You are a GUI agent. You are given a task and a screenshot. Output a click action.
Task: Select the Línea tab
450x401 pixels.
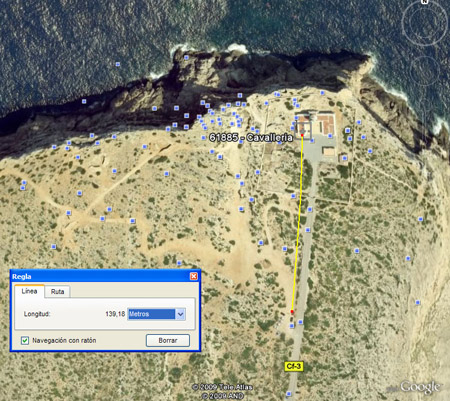[29, 291]
